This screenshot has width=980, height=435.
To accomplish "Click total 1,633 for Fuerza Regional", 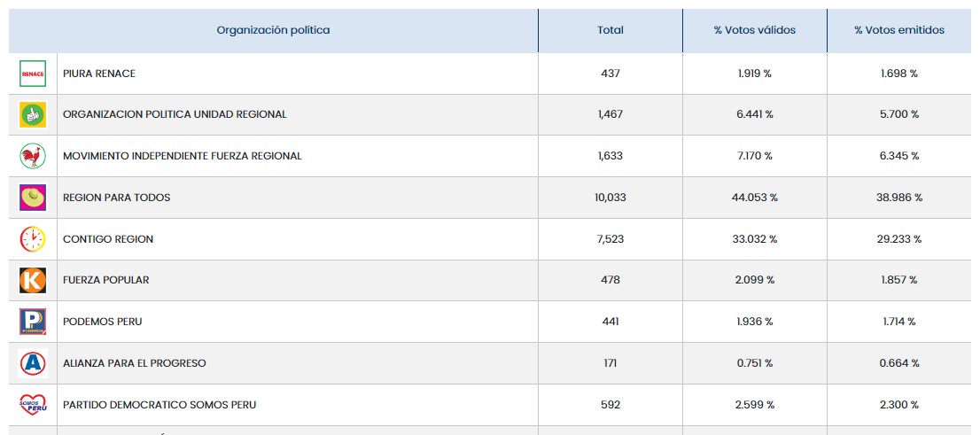I will [610, 156].
